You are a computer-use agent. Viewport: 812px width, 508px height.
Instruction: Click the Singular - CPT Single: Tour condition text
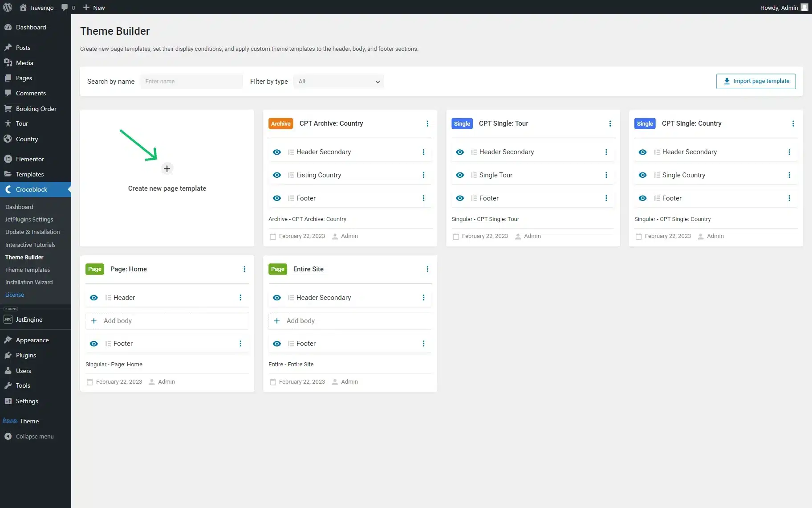point(485,219)
